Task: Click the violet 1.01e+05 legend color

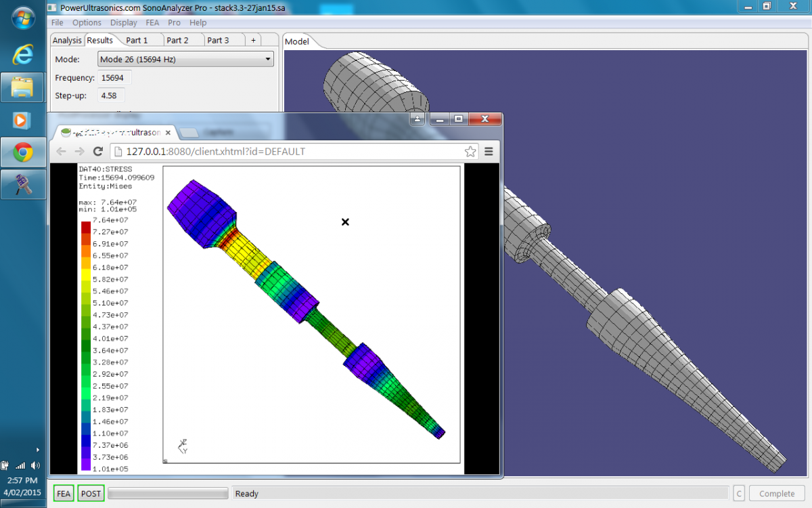Action: [86, 464]
